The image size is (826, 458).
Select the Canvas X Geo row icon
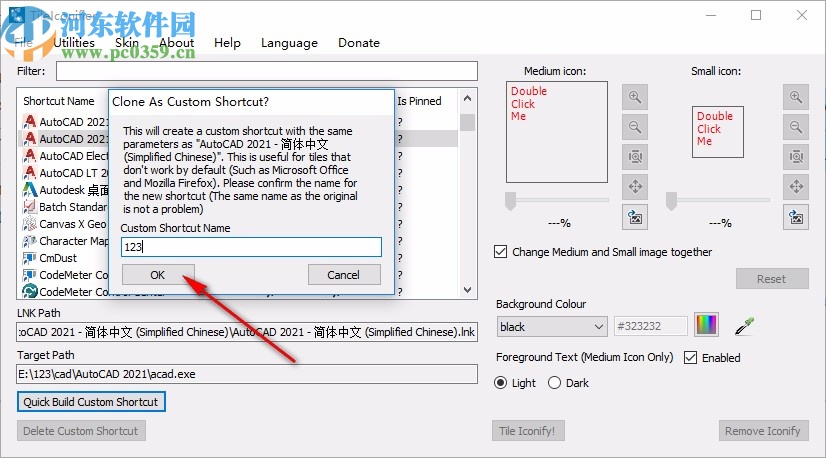click(x=30, y=223)
